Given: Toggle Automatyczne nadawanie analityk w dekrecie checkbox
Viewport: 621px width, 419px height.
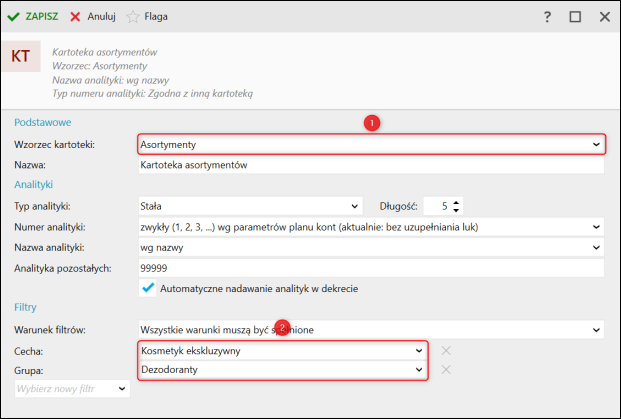Looking at the screenshot, I should (x=148, y=288).
